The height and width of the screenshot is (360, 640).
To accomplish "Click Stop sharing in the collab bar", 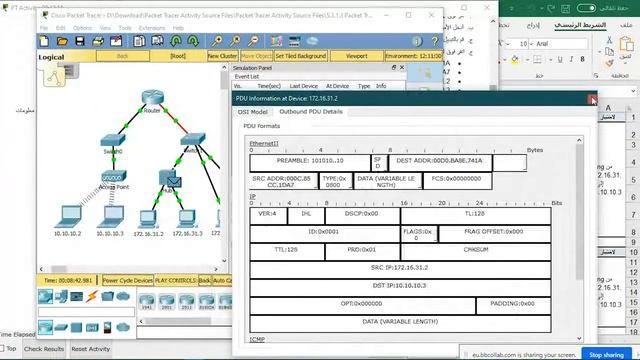I will 606,355.
